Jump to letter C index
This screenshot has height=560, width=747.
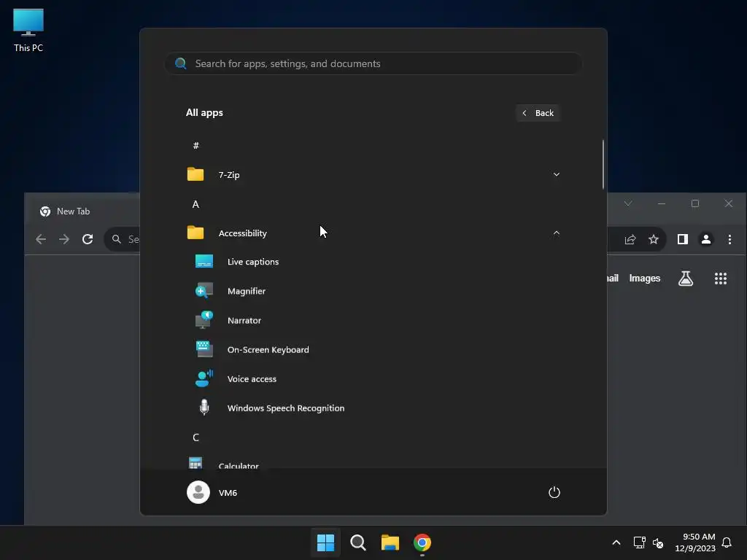click(196, 437)
